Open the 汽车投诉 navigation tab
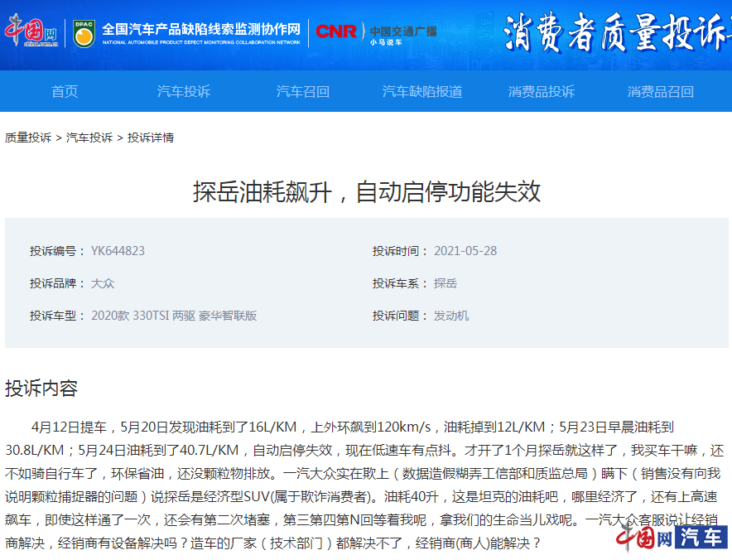 coord(184,91)
